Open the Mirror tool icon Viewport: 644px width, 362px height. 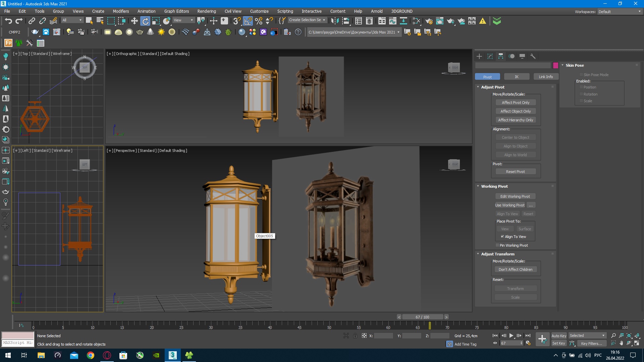(334, 21)
